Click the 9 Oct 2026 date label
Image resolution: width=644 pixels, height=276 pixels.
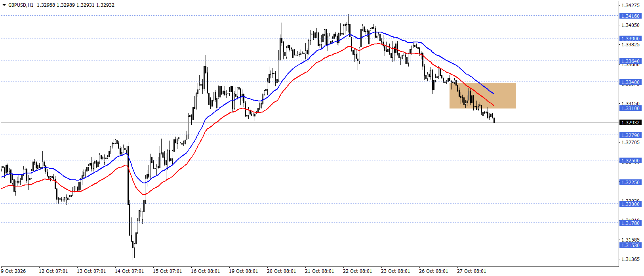(x=13, y=271)
